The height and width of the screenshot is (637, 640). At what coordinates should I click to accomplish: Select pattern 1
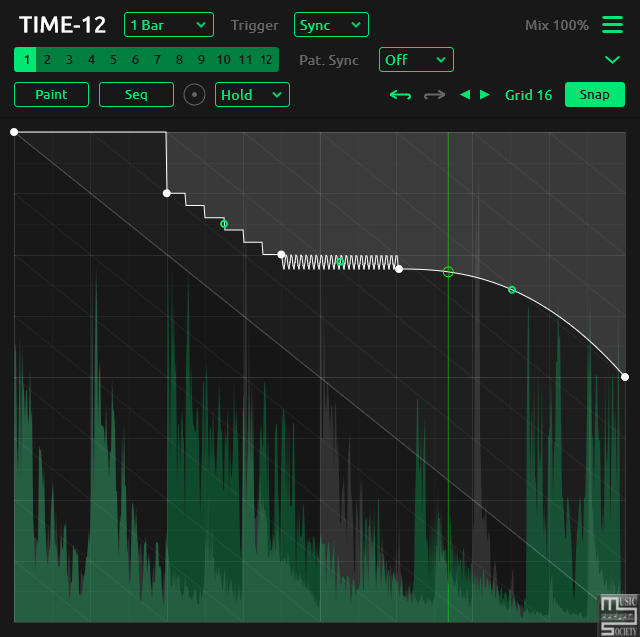coord(26,60)
